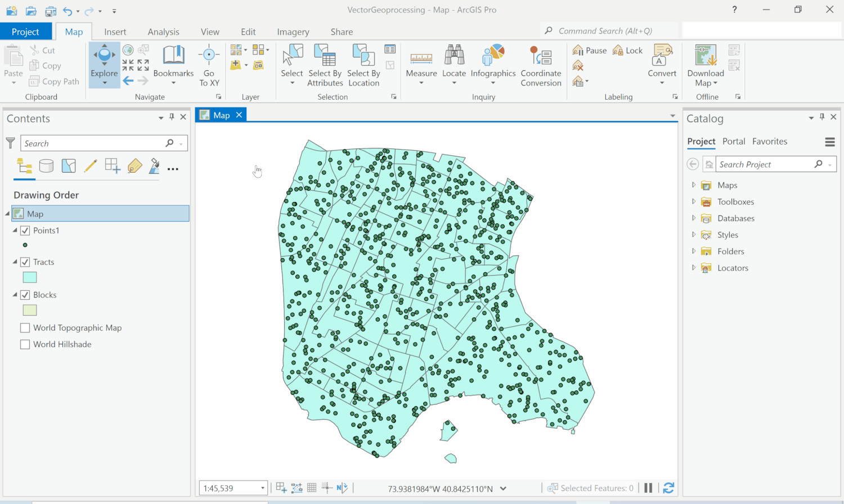This screenshot has height=504, width=844.
Task: Uncheck the Tracts layer visibility
Action: coord(25,262)
